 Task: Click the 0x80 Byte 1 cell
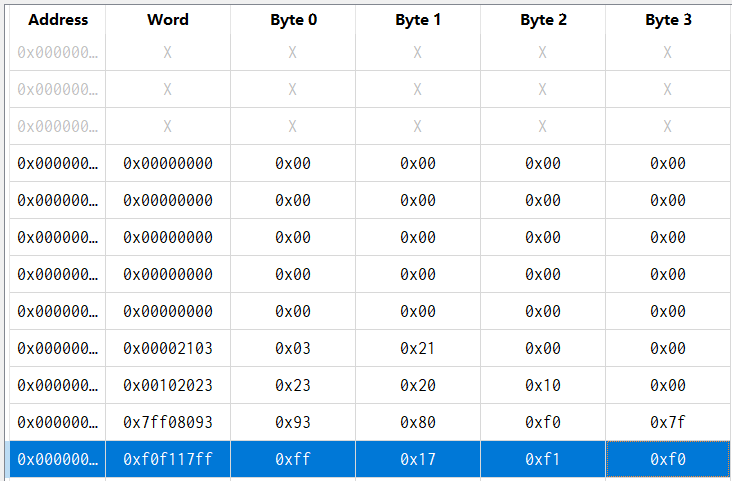pyautogui.click(x=418, y=422)
